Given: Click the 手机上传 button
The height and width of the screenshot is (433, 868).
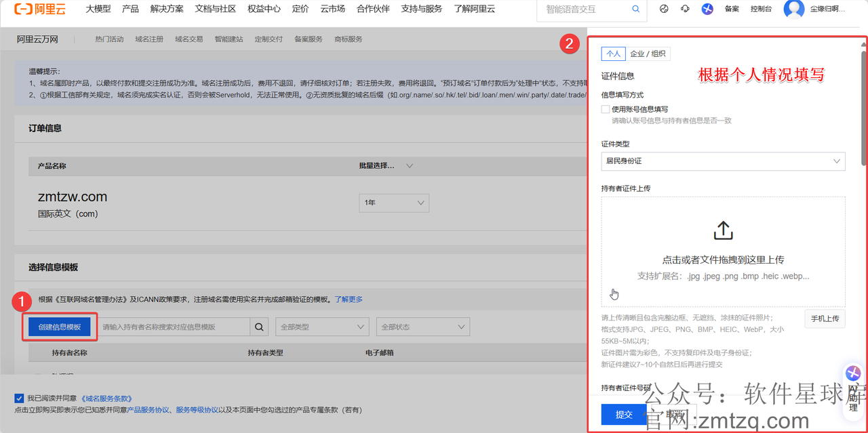Looking at the screenshot, I should point(825,318).
